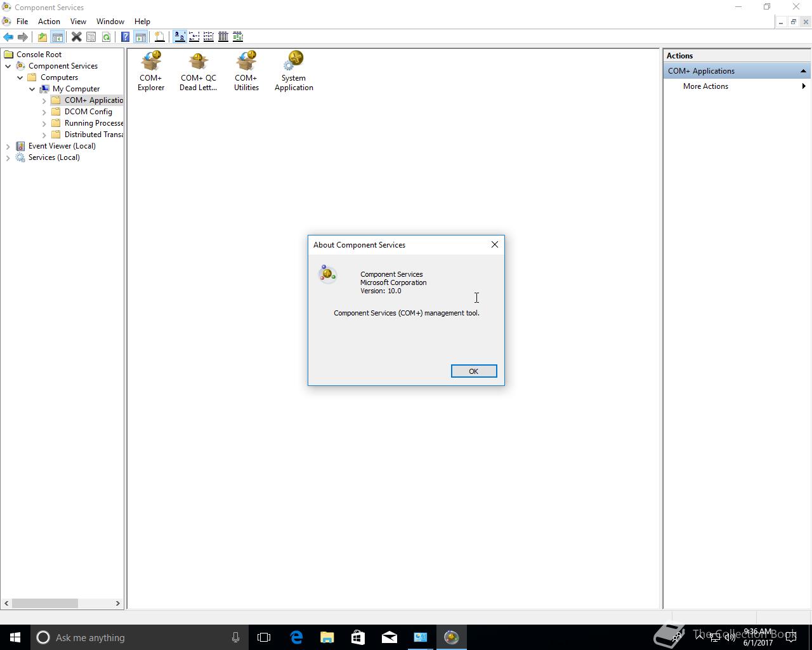Open the Window menu
812x650 pixels.
click(110, 22)
